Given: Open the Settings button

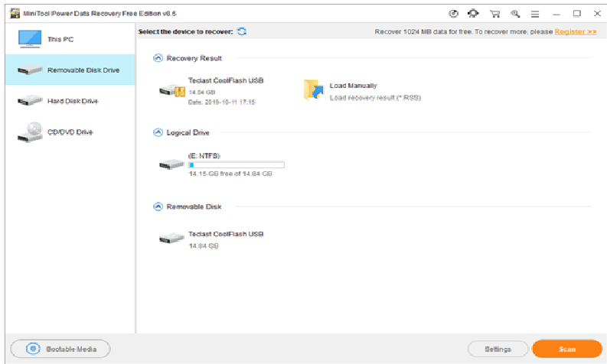Looking at the screenshot, I should [498, 349].
